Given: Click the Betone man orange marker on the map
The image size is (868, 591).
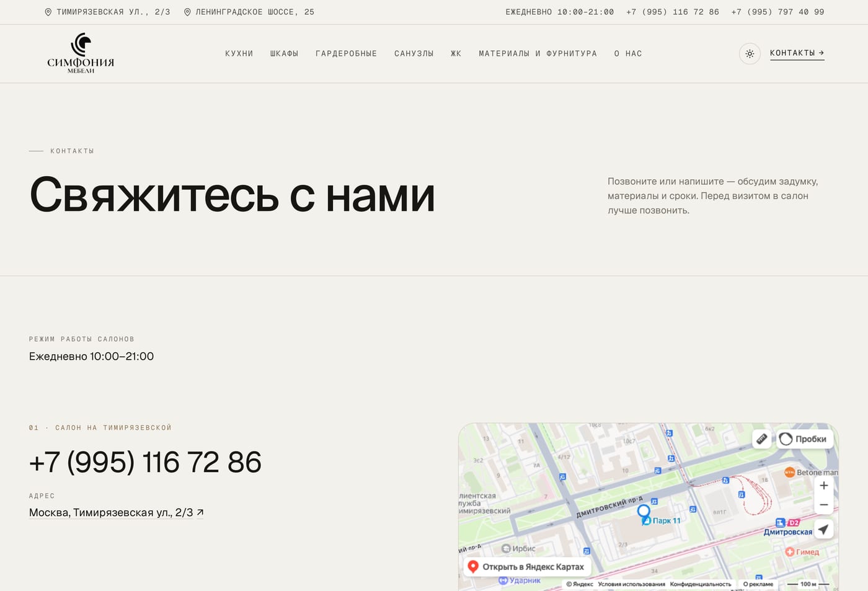Looking at the screenshot, I should point(789,472).
